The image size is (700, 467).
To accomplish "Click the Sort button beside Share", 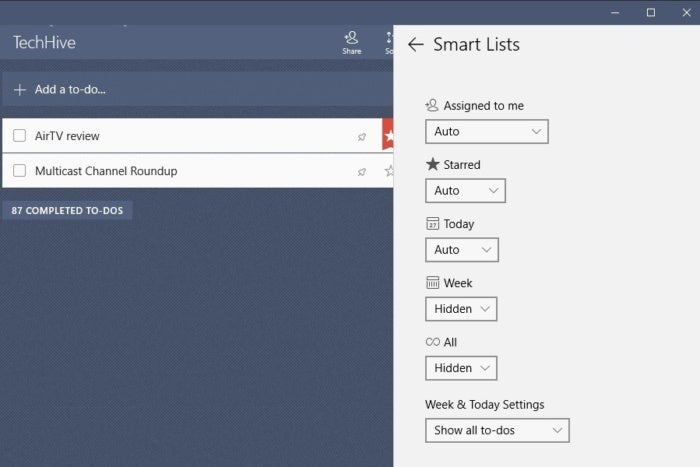I will [389, 43].
